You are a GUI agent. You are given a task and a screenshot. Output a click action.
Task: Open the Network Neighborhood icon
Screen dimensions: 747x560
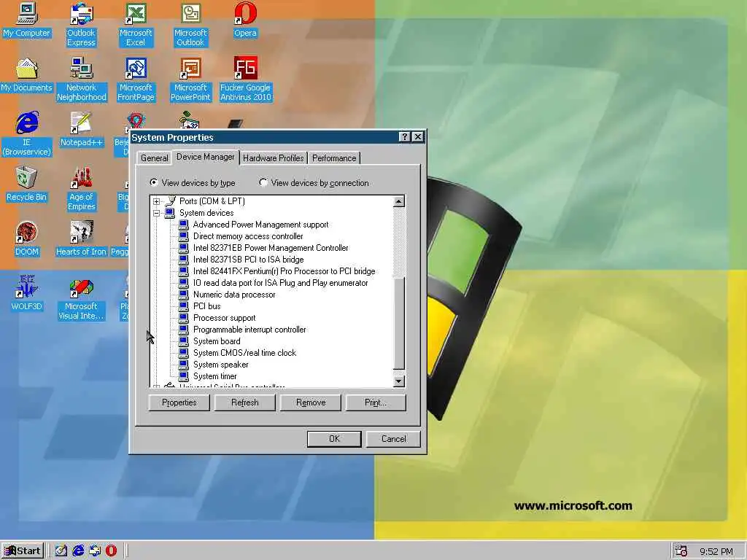tap(82, 79)
